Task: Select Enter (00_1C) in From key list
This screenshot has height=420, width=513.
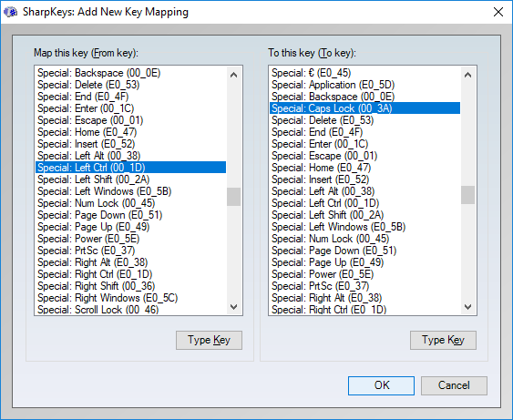Action: (x=130, y=108)
